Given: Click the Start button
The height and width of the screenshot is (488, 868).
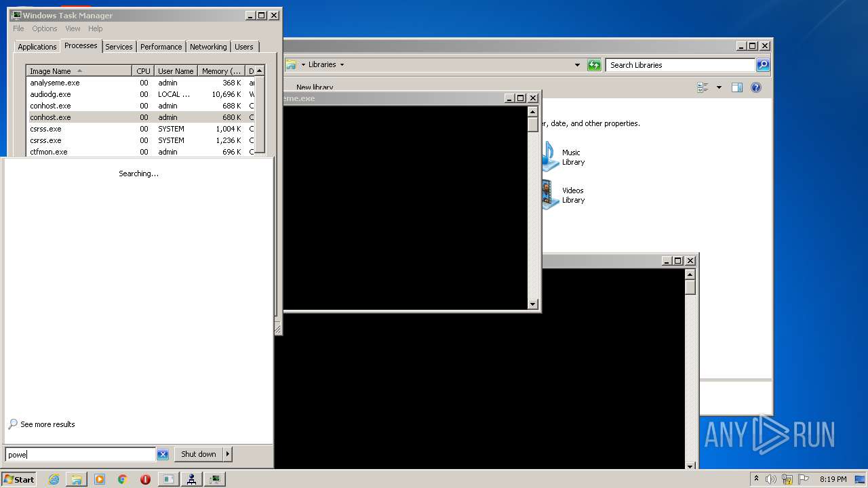Looking at the screenshot, I should click(19, 479).
